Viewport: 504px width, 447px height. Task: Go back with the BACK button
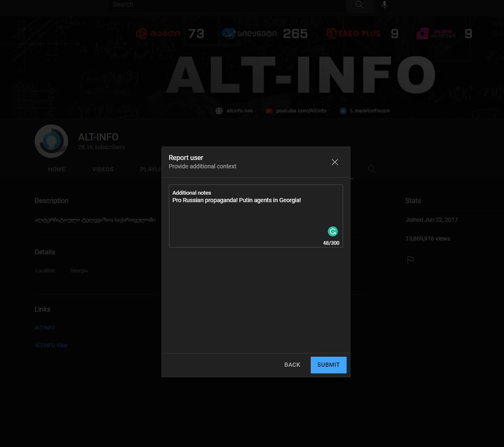(292, 365)
